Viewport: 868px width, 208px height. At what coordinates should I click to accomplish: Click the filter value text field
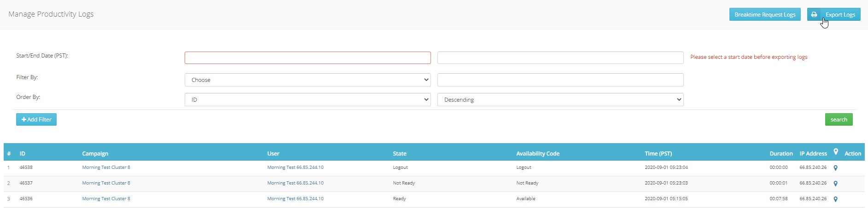tap(560, 80)
